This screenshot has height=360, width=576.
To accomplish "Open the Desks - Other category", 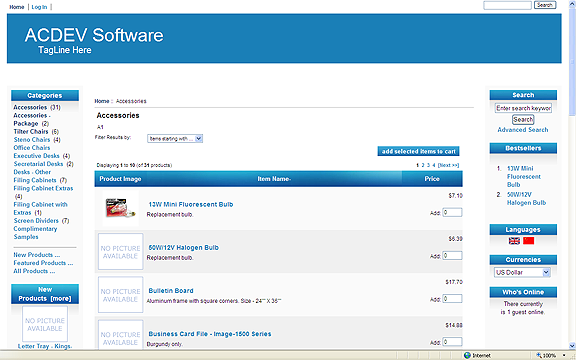I will [32, 172].
